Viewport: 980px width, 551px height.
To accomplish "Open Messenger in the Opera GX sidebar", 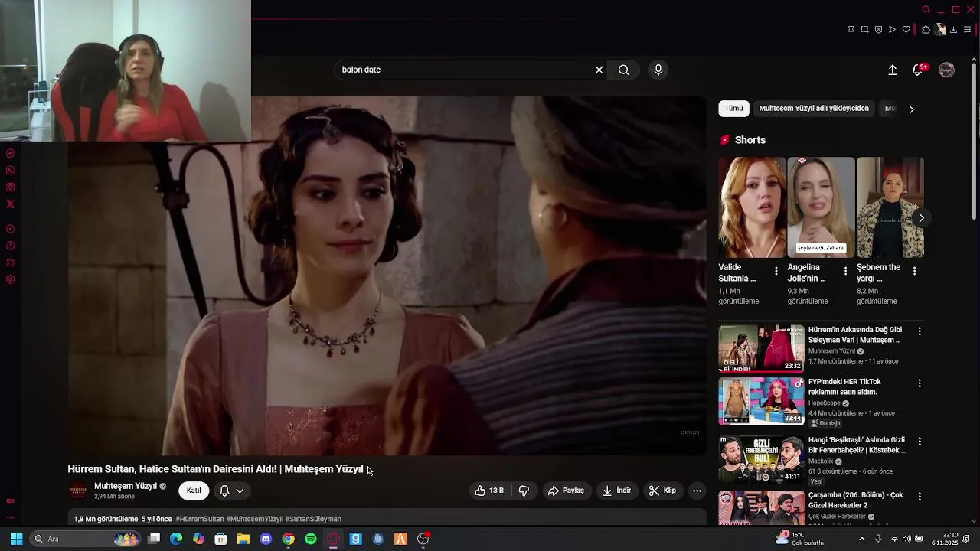I will coord(11,153).
